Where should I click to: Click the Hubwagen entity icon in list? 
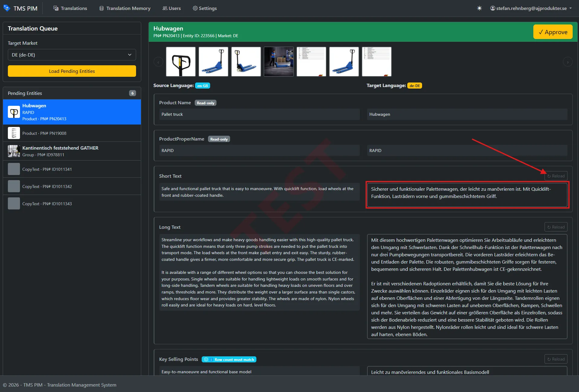pyautogui.click(x=14, y=112)
